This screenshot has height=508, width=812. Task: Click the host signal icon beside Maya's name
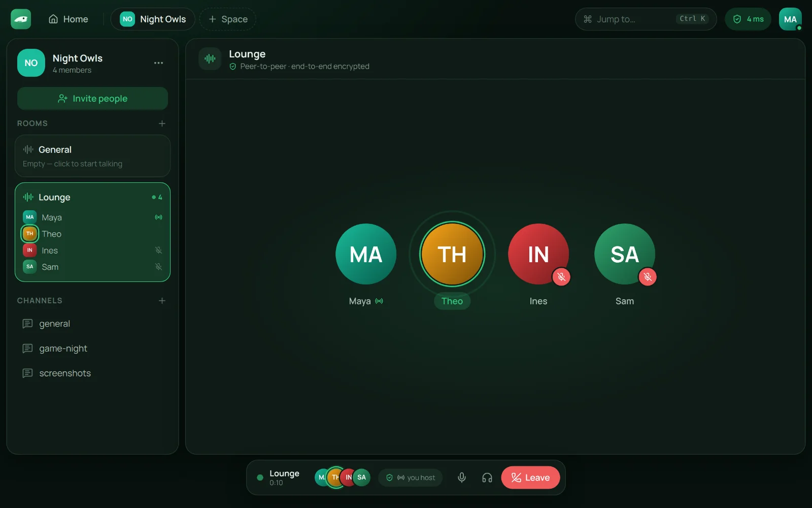[379, 301]
